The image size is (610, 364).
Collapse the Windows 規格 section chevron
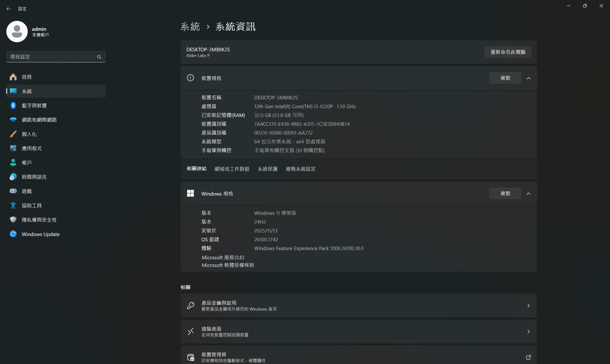coord(528,193)
